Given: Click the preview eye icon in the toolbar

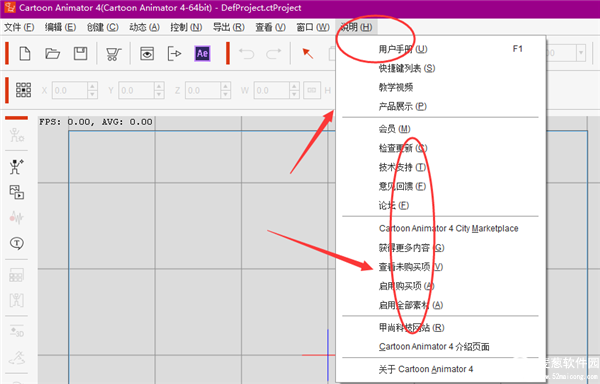Looking at the screenshot, I should pyautogui.click(x=147, y=54).
